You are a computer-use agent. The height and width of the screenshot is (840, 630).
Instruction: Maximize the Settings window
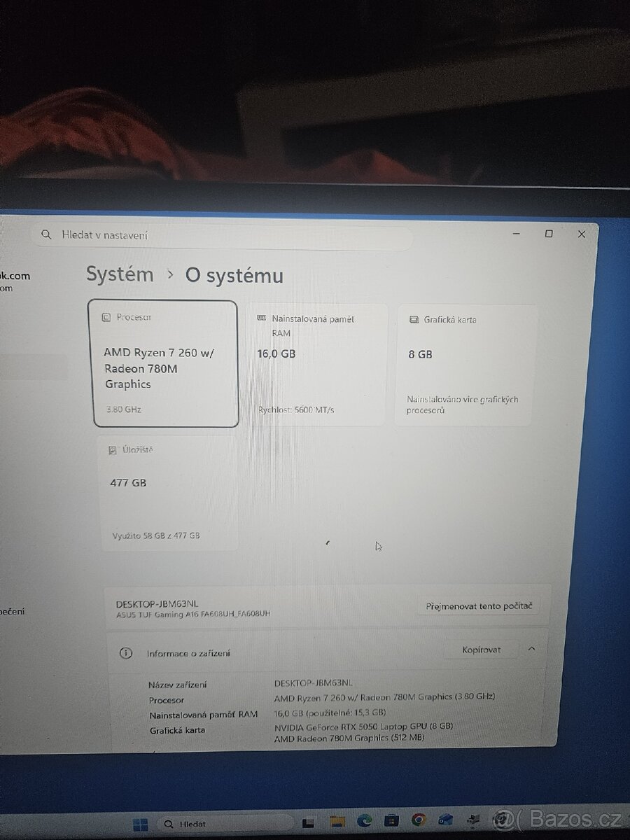[x=549, y=234]
